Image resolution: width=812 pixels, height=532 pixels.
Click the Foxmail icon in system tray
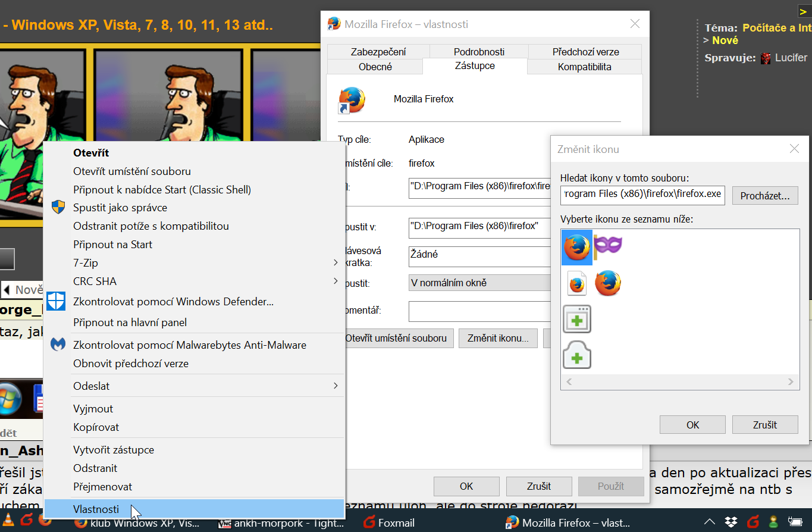[753, 522]
